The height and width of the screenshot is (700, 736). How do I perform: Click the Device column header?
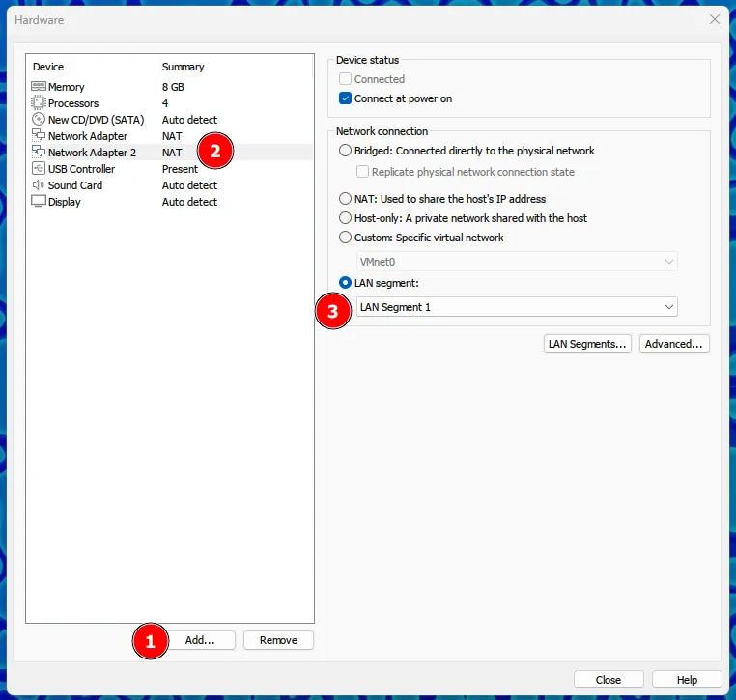(48, 67)
